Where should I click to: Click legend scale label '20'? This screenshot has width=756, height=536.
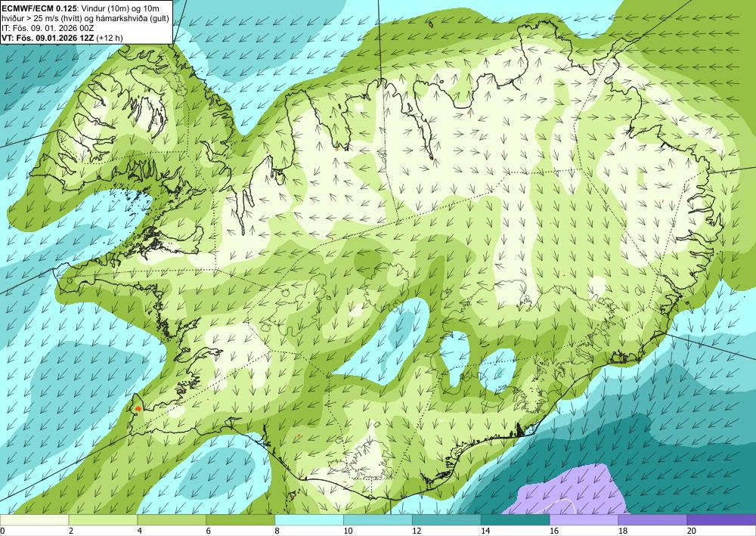[x=692, y=531]
